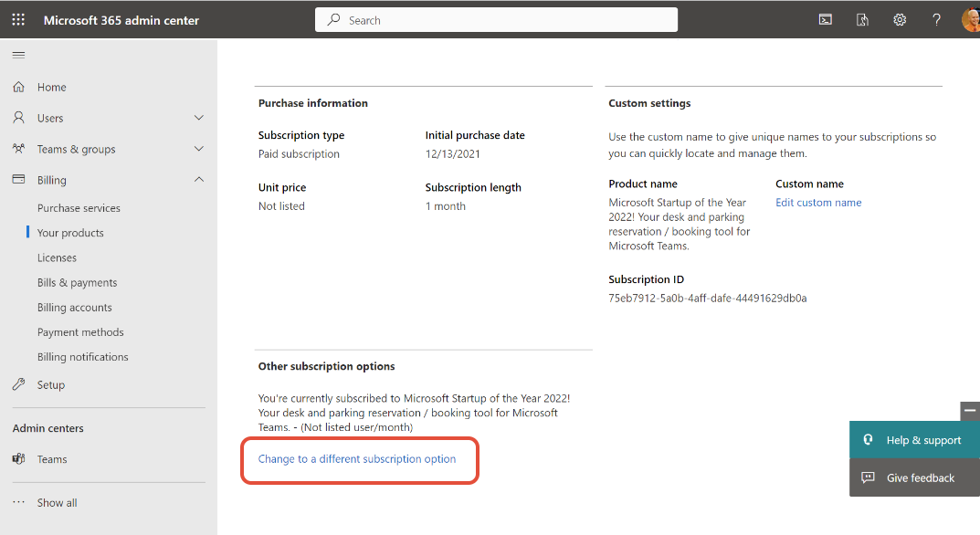980x535 pixels.
Task: Click the Teams & groups icon
Action: pos(19,149)
